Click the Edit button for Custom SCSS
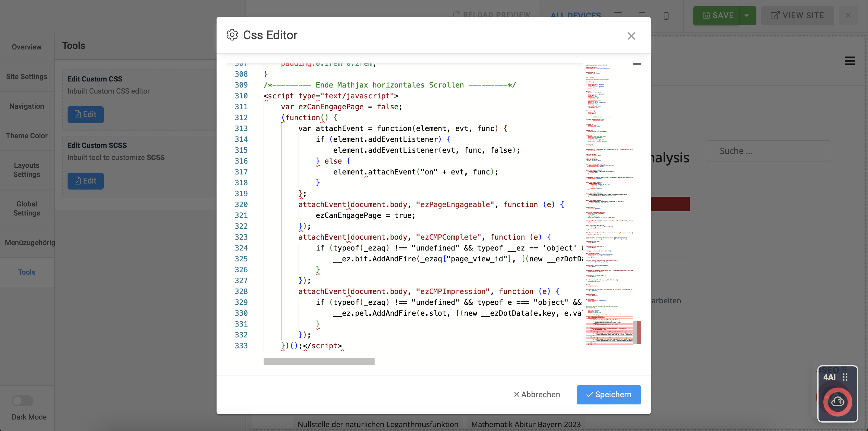 coord(85,181)
